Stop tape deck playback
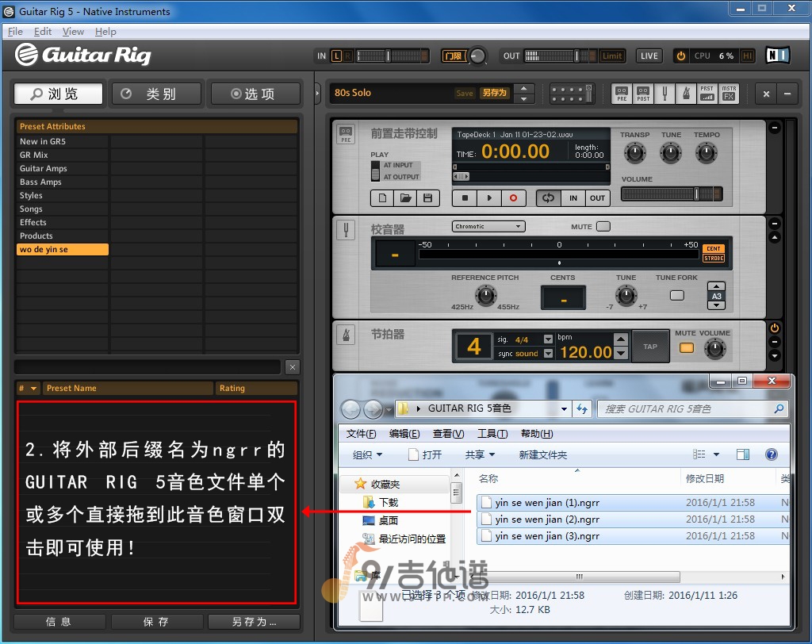Viewport: 812px width, 644px height. click(x=465, y=198)
